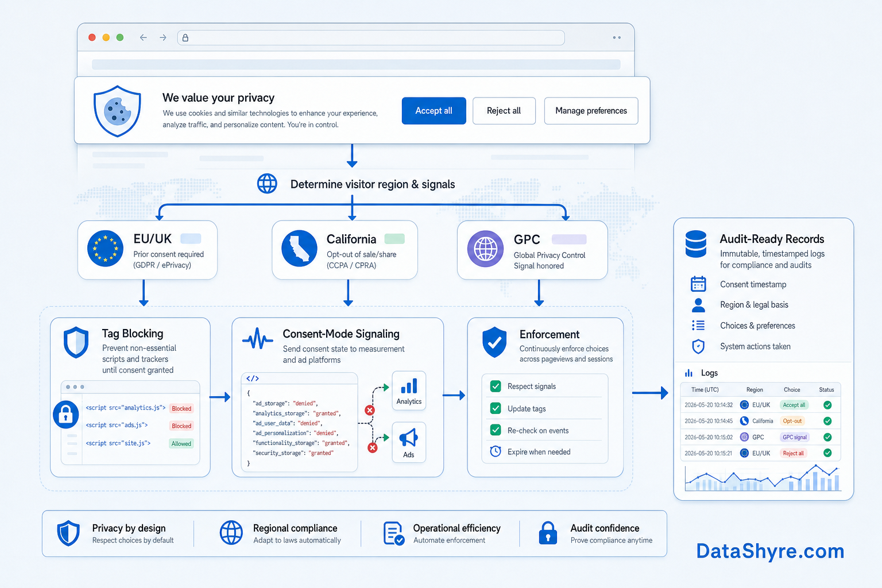The image size is (882, 588).
Task: Toggle the Re-check on events checkbox
Action: click(x=496, y=430)
